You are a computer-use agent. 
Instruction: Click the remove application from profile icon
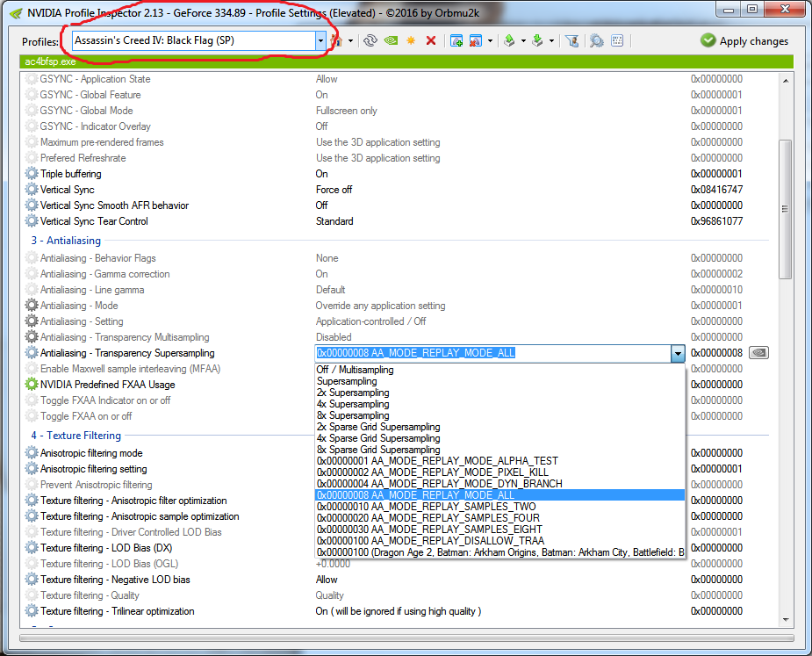point(476,40)
